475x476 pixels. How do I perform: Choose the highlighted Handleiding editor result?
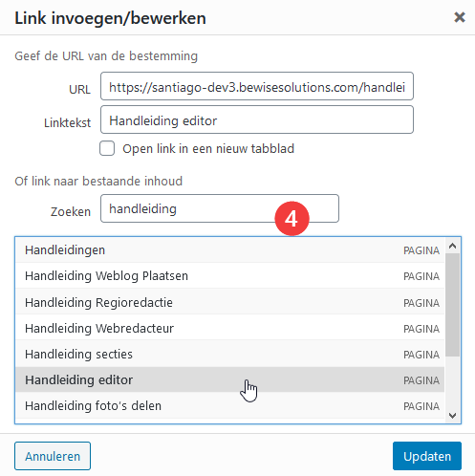[x=229, y=379]
